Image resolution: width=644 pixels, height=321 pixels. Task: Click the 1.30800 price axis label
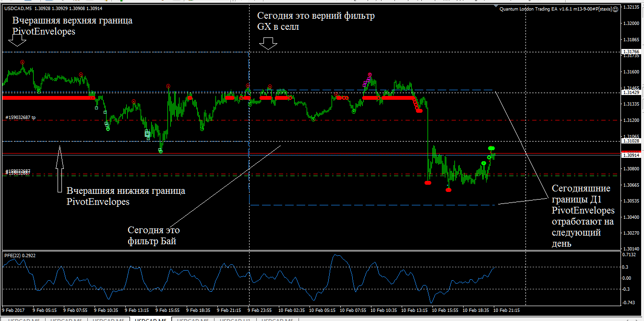tap(630, 169)
